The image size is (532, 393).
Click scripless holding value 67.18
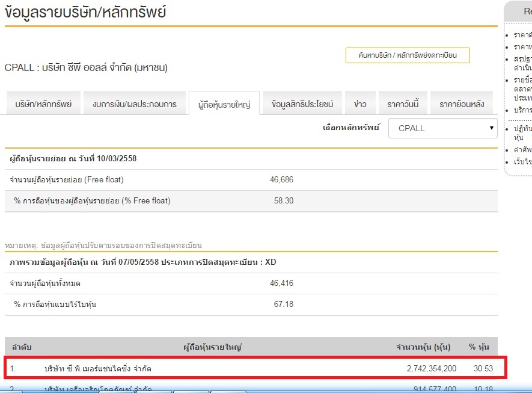(284, 305)
